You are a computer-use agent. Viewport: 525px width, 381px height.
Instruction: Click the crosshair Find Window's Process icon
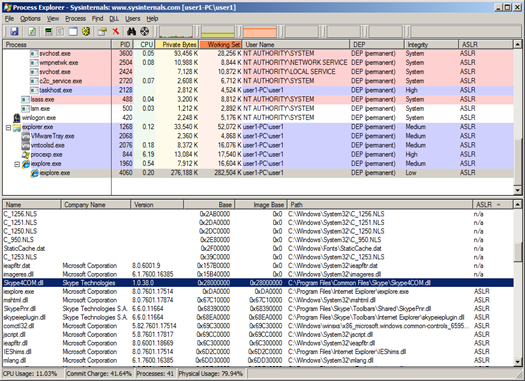coord(144,31)
